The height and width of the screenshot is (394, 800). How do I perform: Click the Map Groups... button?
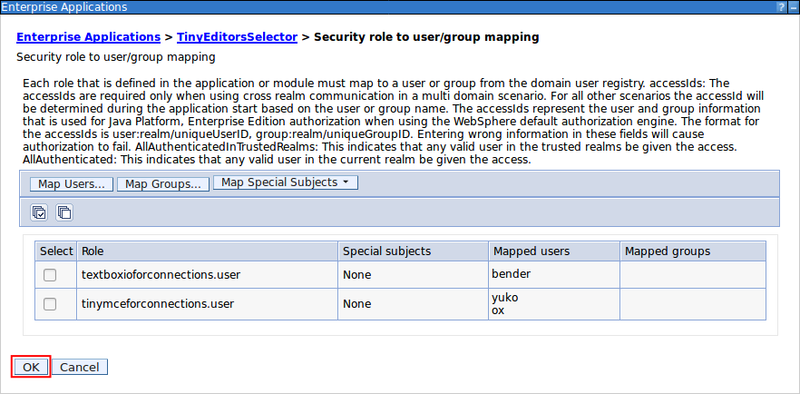163,184
